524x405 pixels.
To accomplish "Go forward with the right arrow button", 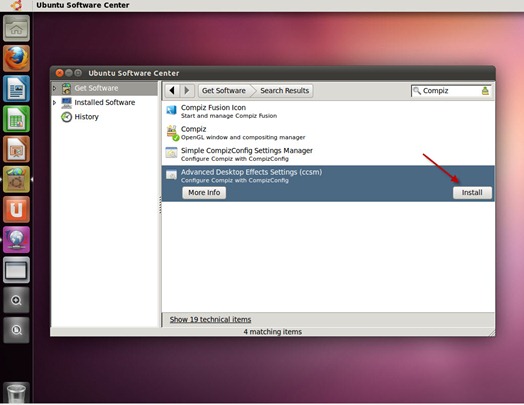I will pos(187,91).
